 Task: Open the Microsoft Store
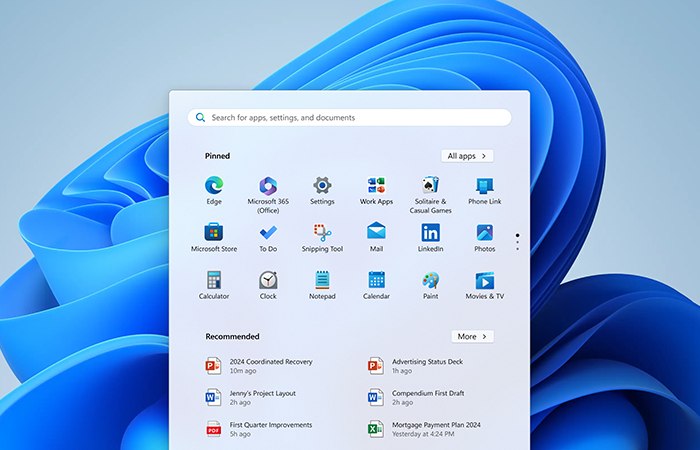tap(214, 238)
